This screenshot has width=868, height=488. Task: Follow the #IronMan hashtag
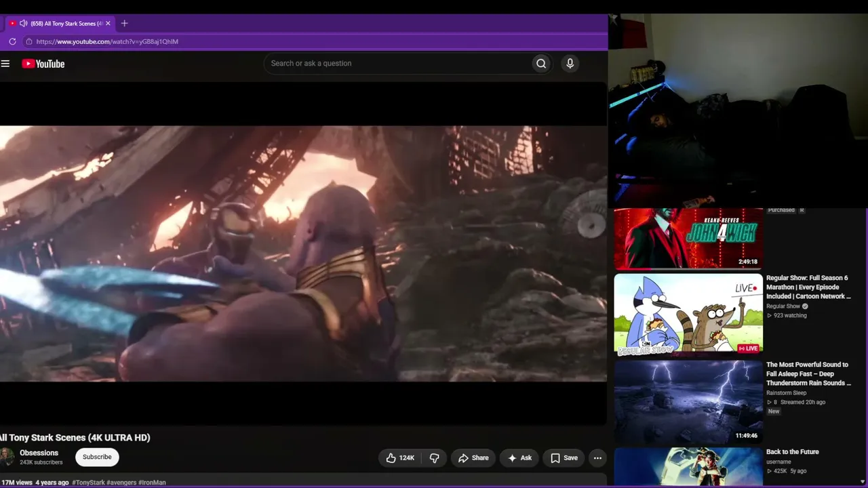coord(152,483)
